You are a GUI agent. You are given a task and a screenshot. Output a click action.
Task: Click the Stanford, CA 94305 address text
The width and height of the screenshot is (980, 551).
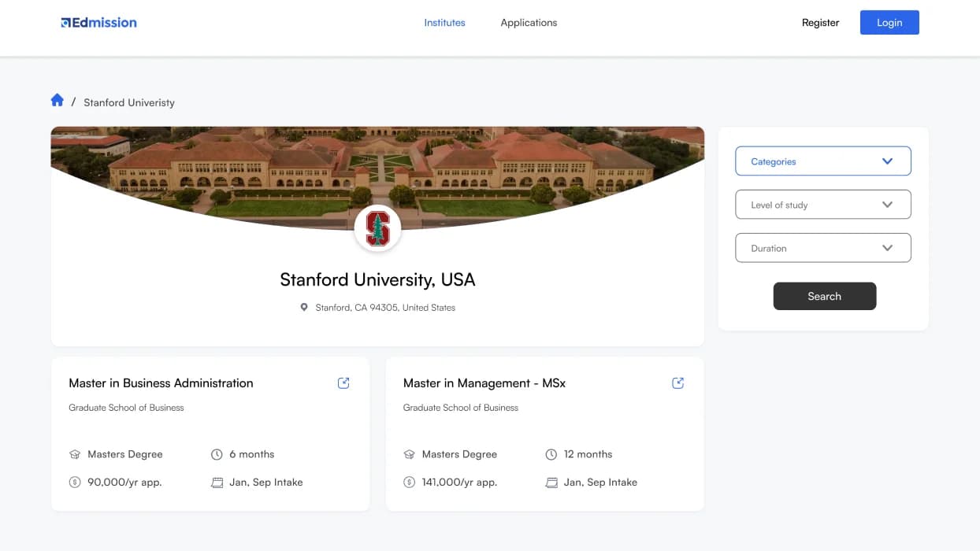click(385, 308)
